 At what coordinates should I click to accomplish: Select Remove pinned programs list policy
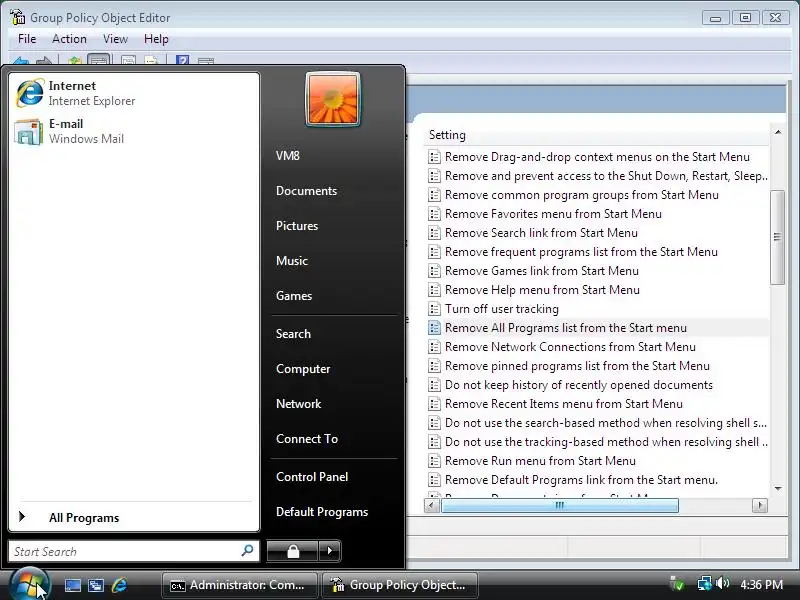[577, 366]
